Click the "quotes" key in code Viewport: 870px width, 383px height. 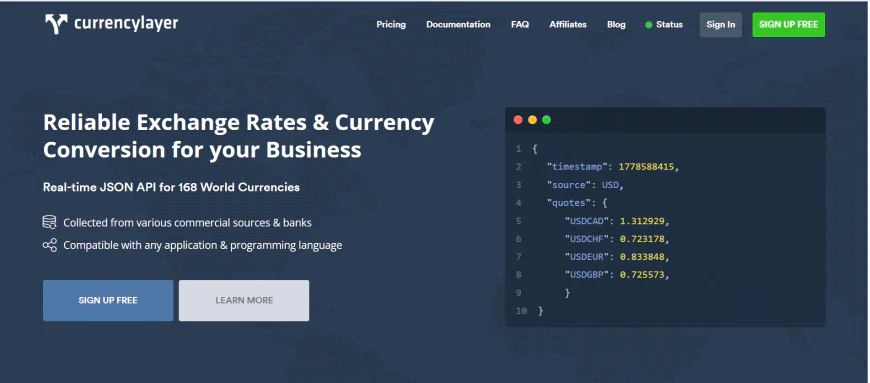point(568,203)
